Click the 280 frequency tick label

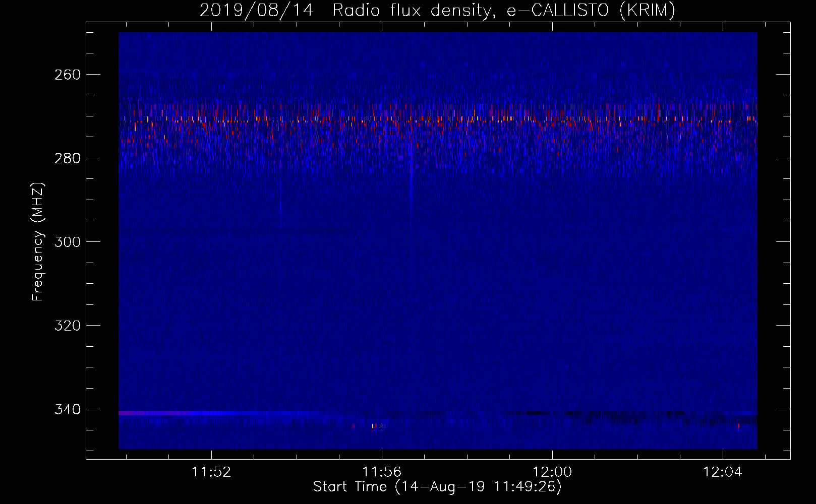(68, 158)
